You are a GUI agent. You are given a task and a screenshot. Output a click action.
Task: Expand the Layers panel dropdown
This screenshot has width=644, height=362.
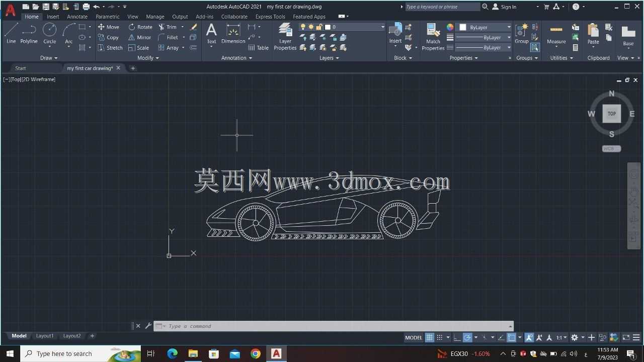point(329,58)
